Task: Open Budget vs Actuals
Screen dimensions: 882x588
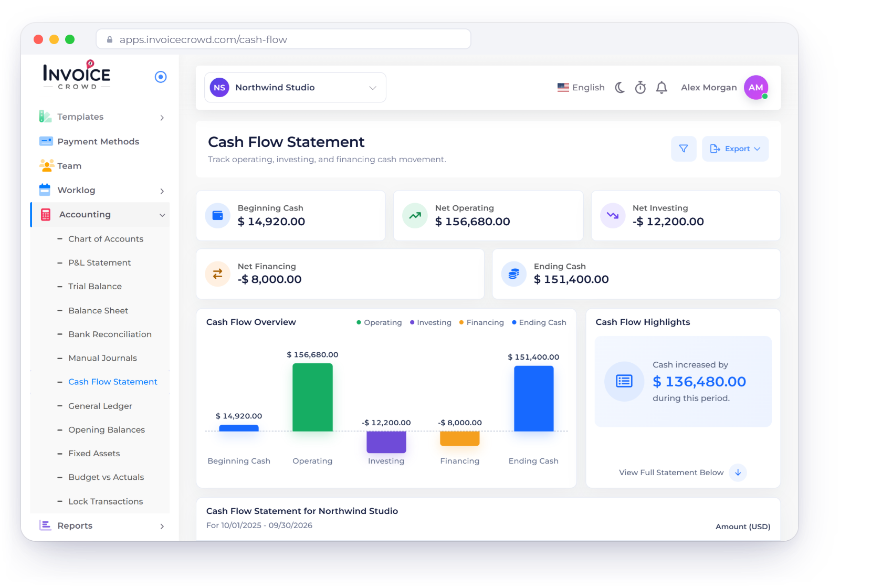Action: tap(106, 477)
